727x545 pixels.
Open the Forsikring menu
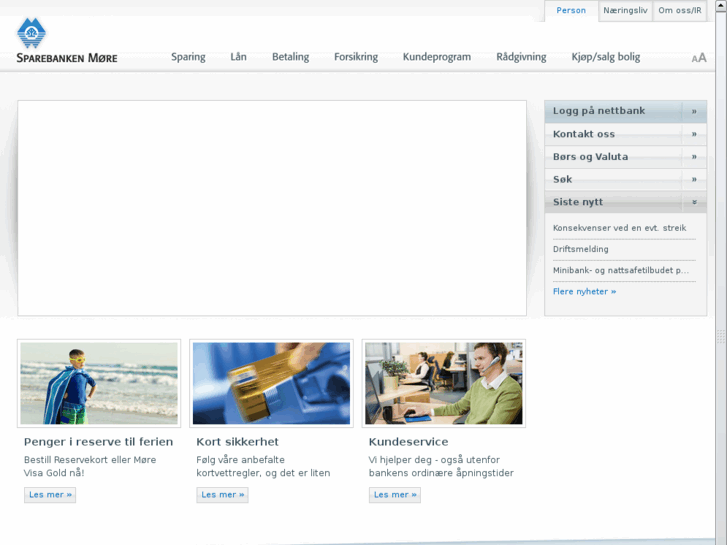356,57
